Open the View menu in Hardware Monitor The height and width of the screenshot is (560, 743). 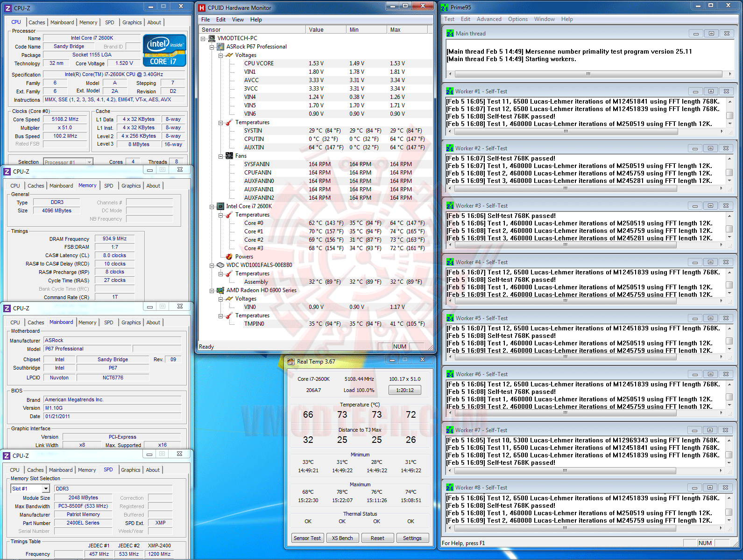238,20
